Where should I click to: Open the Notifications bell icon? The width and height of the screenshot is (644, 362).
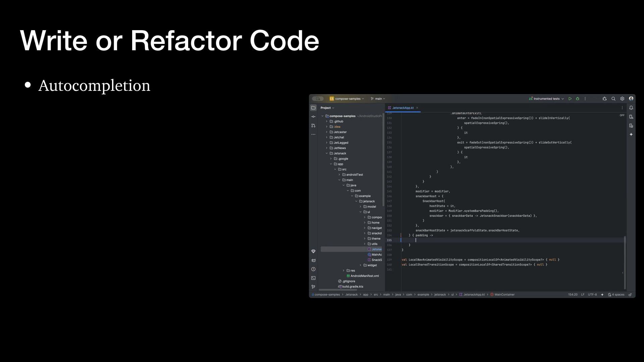pyautogui.click(x=631, y=108)
